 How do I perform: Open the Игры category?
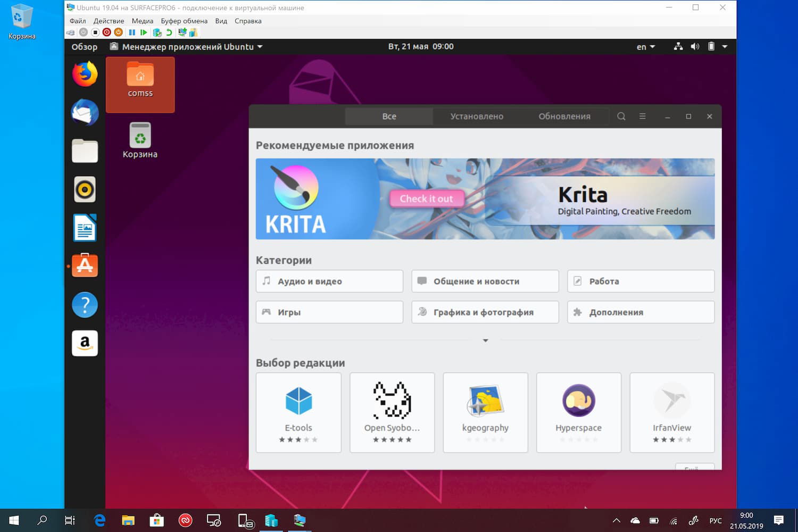click(x=329, y=312)
